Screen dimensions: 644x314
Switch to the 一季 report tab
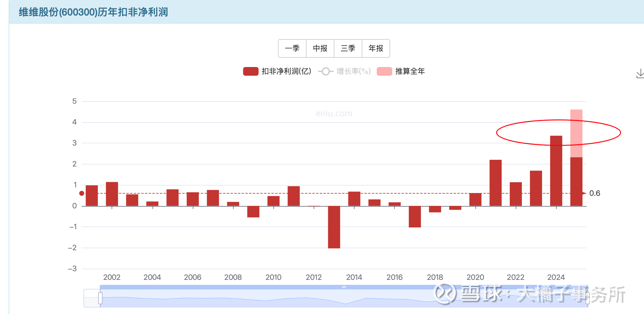tap(292, 48)
